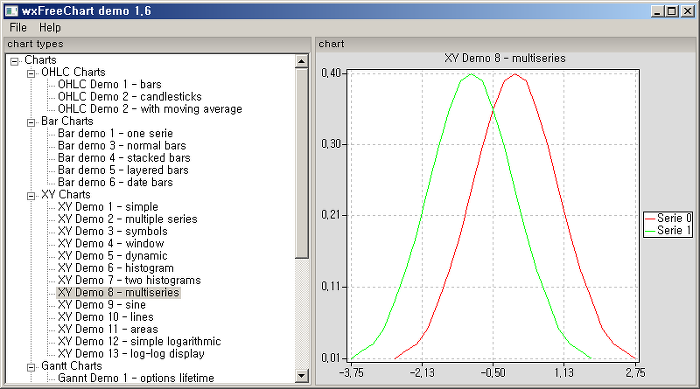Viewport: 700px width, 389px height.
Task: Click the tree scrollbar thumb
Action: coord(302,163)
